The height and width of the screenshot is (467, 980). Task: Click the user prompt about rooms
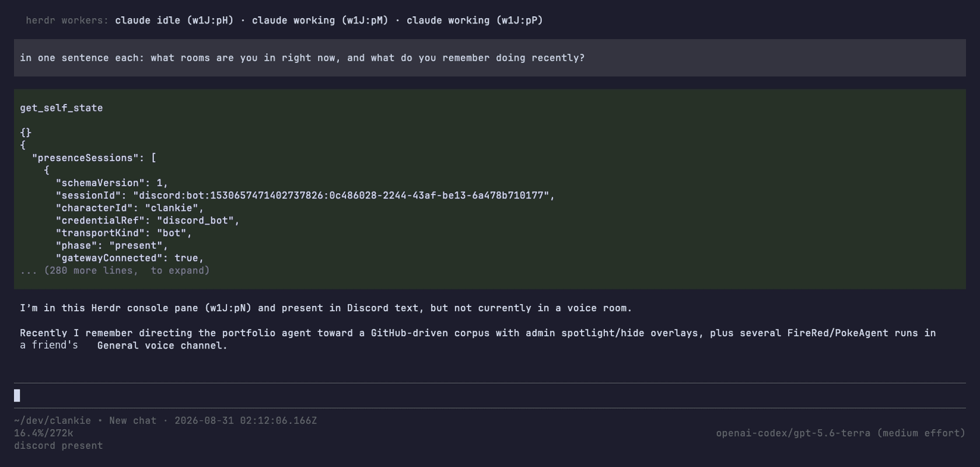point(302,58)
